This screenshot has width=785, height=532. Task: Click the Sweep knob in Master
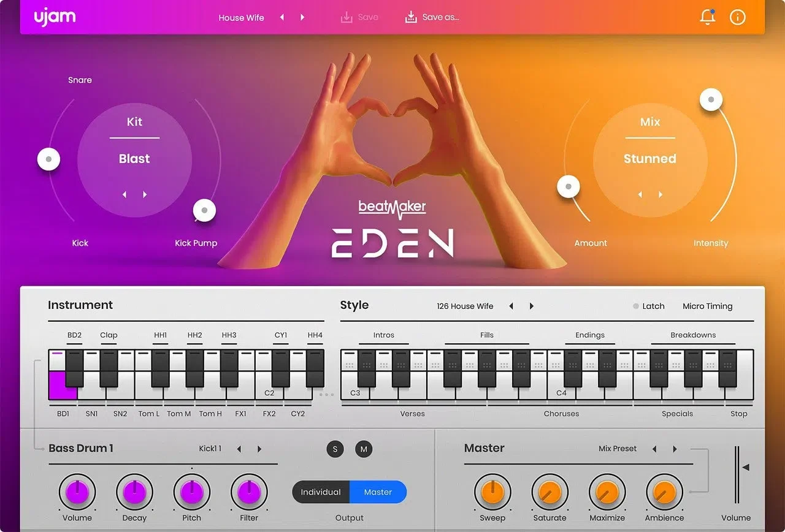tap(492, 492)
